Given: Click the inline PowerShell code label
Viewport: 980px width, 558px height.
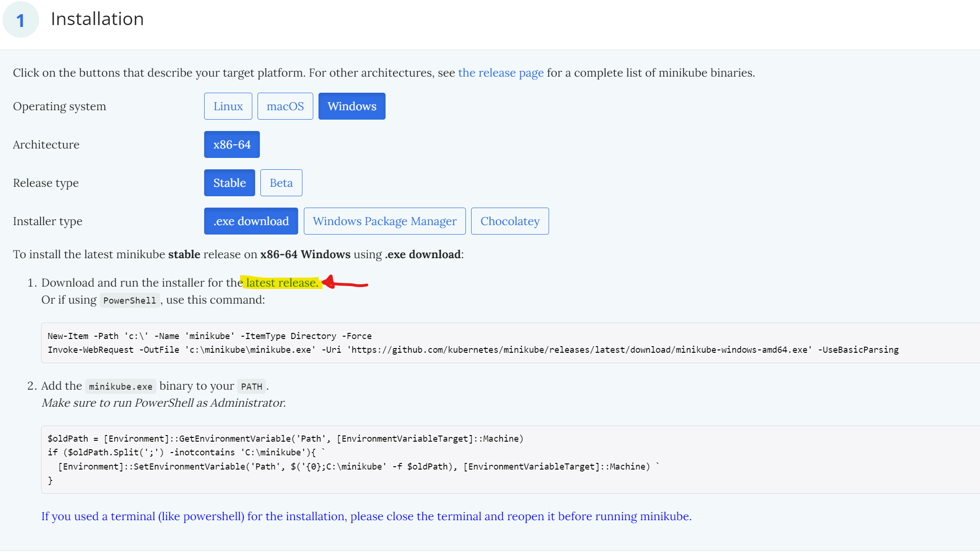Looking at the screenshot, I should tap(129, 301).
